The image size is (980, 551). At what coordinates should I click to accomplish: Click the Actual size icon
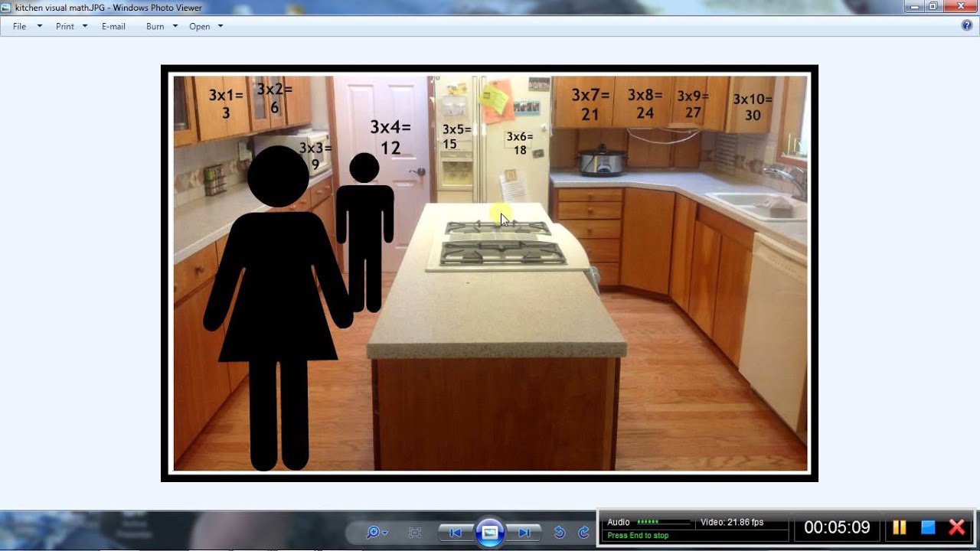point(415,532)
